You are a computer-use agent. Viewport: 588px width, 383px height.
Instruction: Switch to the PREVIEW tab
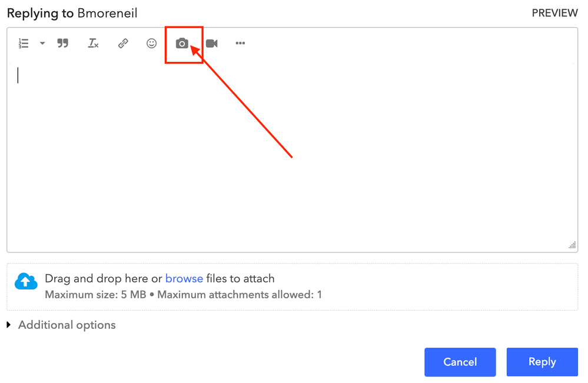click(554, 13)
